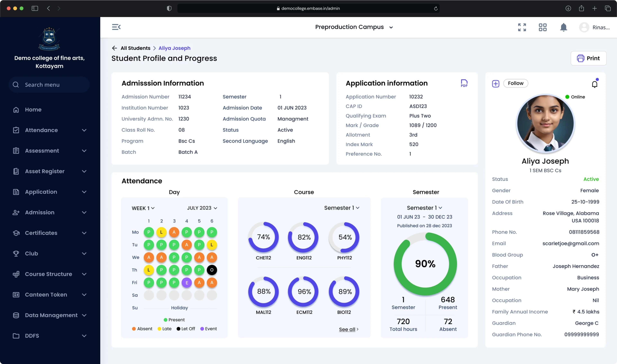Click the browser sidebar toggle icon
This screenshot has height=364, width=617.
[x=35, y=8]
